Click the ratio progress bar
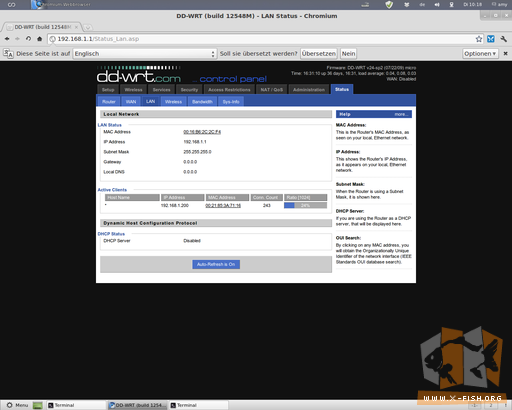The height and width of the screenshot is (410, 512). pos(305,206)
